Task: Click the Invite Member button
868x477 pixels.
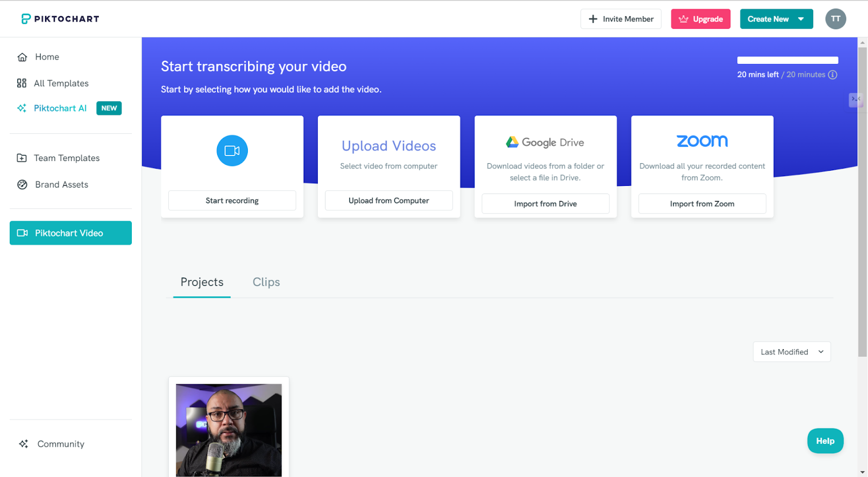Action: point(621,19)
